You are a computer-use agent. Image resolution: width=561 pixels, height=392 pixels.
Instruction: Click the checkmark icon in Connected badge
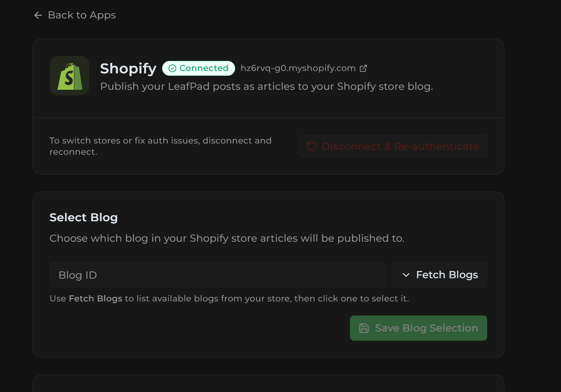172,69
